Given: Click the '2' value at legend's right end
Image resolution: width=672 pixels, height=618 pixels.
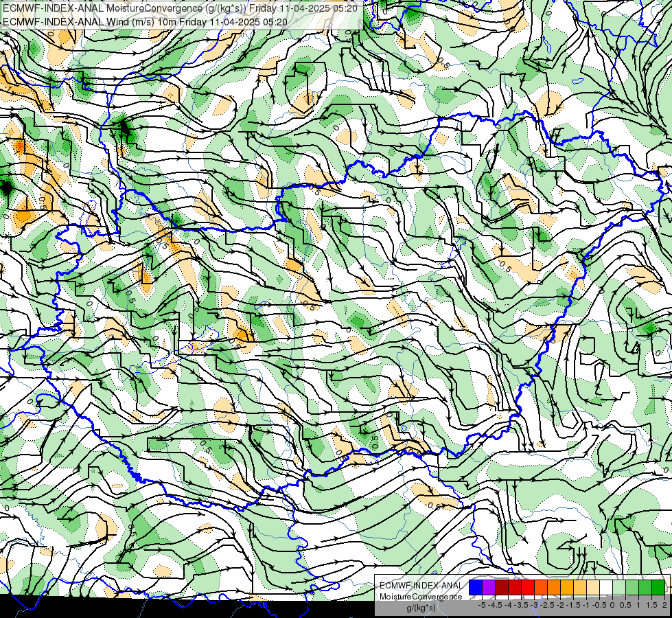Looking at the screenshot, I should [664, 605].
